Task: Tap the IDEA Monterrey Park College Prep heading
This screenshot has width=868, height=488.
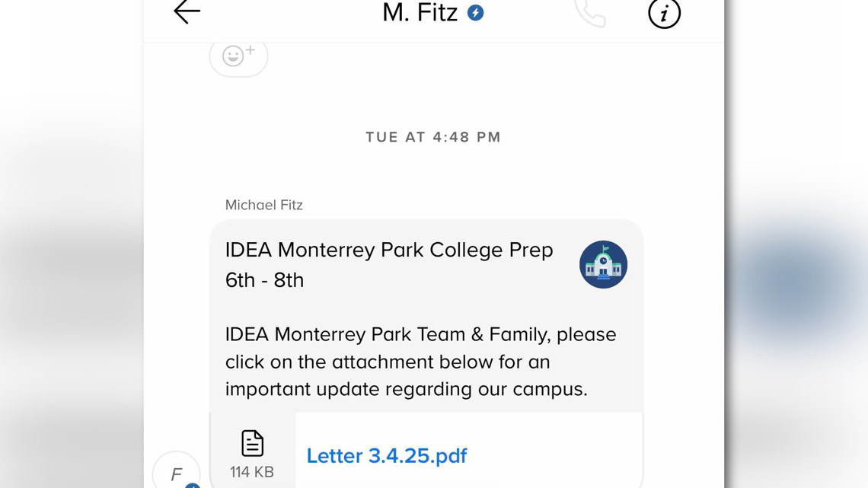Action: 389,250
